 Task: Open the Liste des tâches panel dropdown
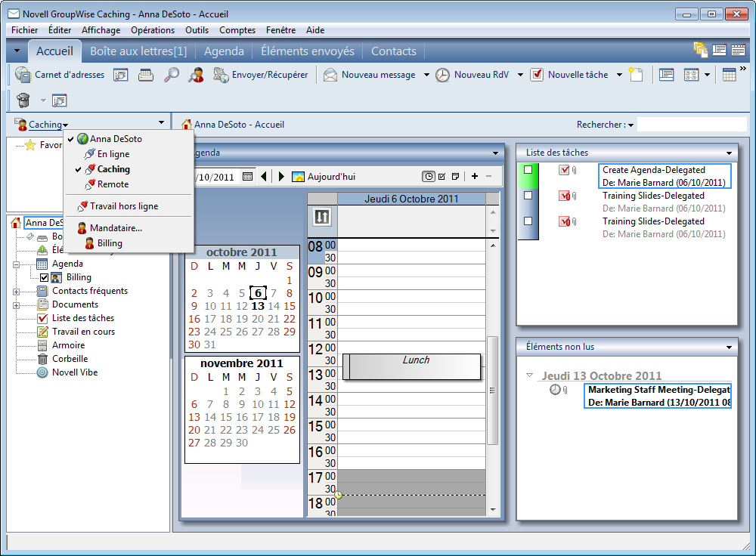coord(729,153)
